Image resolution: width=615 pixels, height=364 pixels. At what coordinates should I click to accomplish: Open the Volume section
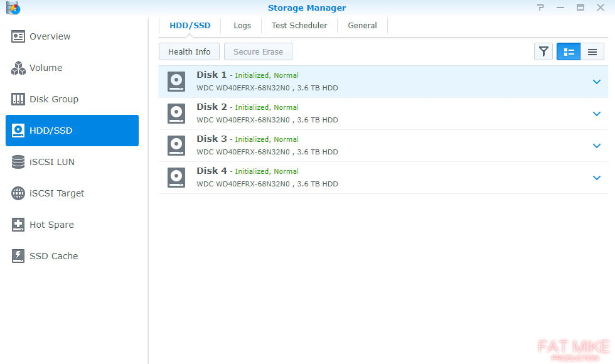point(72,68)
